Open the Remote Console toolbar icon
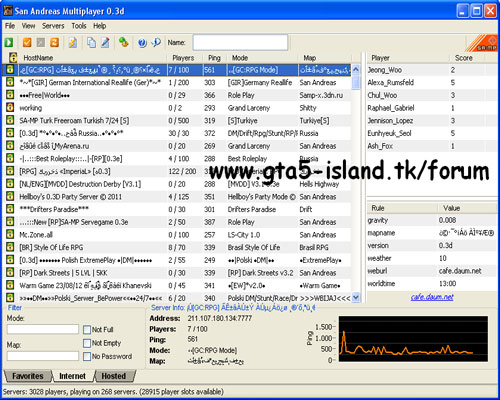This screenshot has width=500, height=400. (124, 42)
